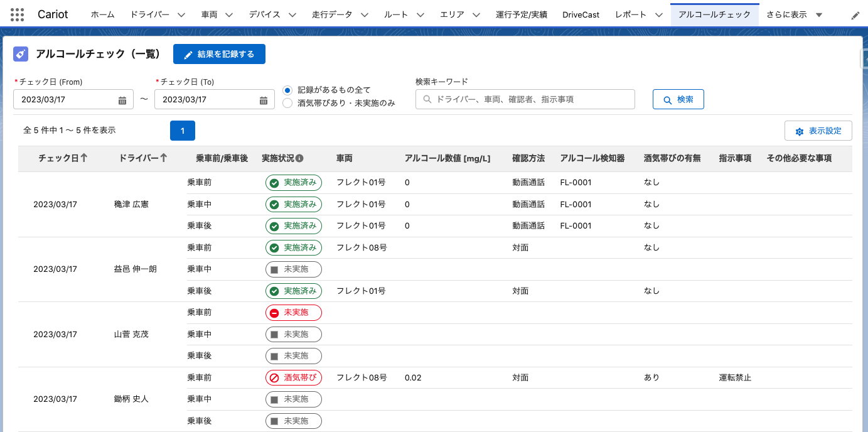868x432 pixels.
Task: Open the app launcher grid icon
Action: (18, 14)
